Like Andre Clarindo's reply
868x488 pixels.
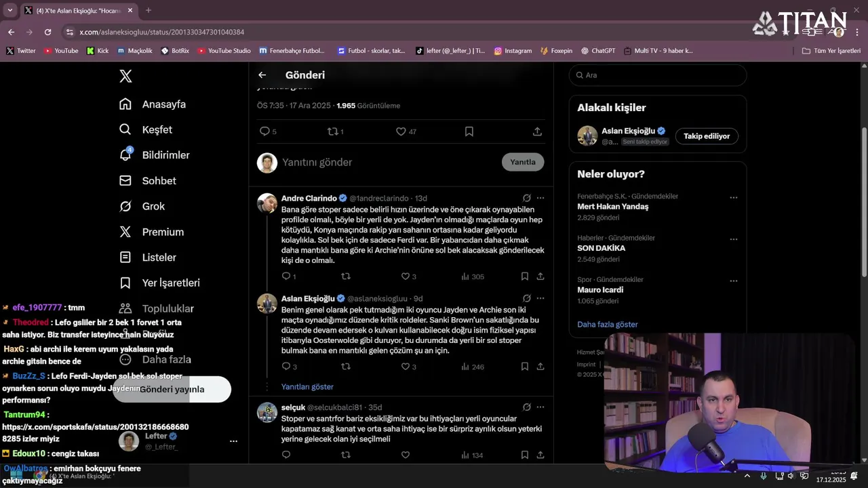[408, 277]
